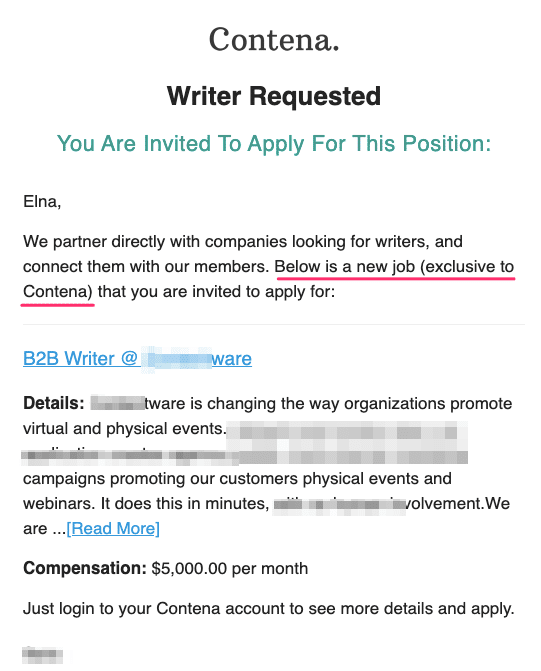Screen dimensions: 541x671
Task: Click the bold Details: label
Action: [x=54, y=403]
